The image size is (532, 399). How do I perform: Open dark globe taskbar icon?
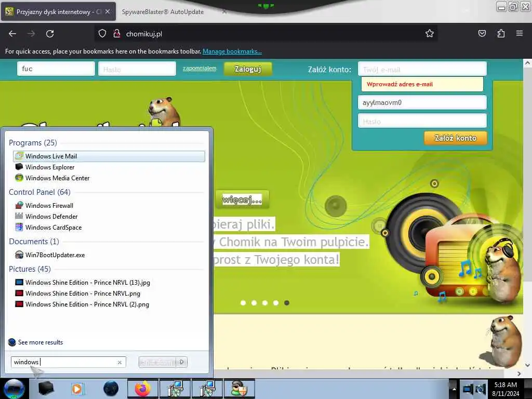(x=111, y=389)
